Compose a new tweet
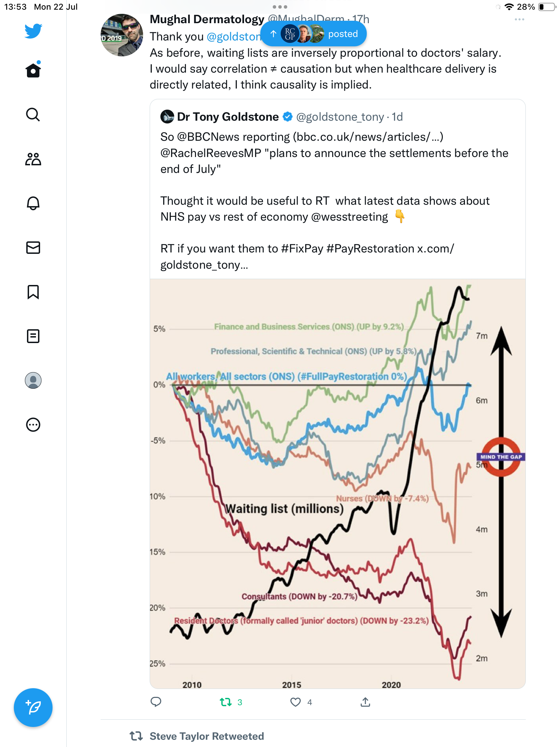560x747 pixels. click(33, 708)
